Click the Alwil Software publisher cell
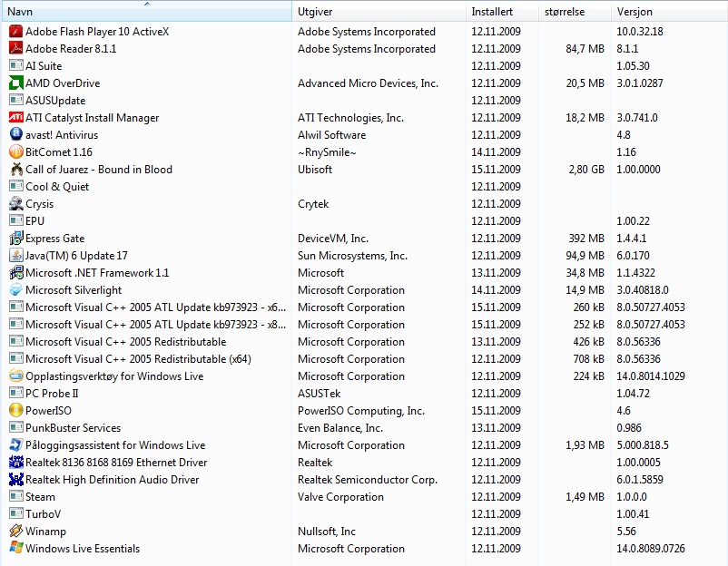The height and width of the screenshot is (566, 728). [x=332, y=135]
